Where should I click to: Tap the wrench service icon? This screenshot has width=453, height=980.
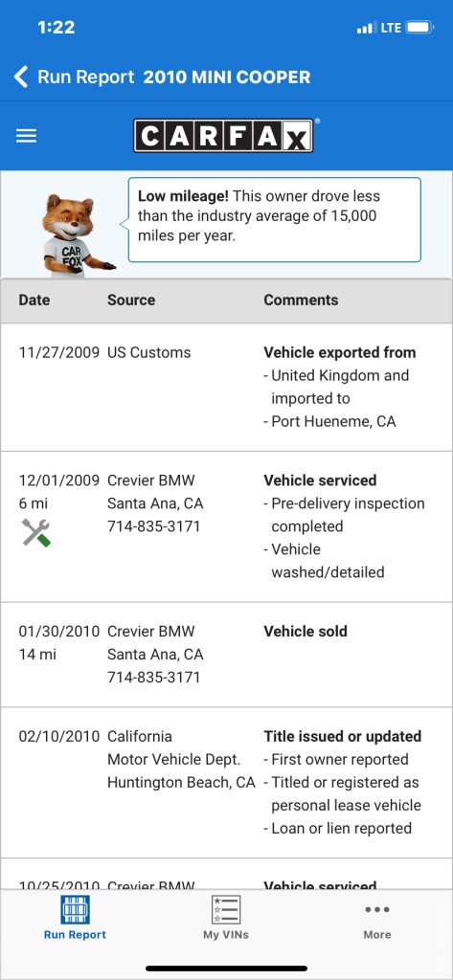(x=36, y=532)
